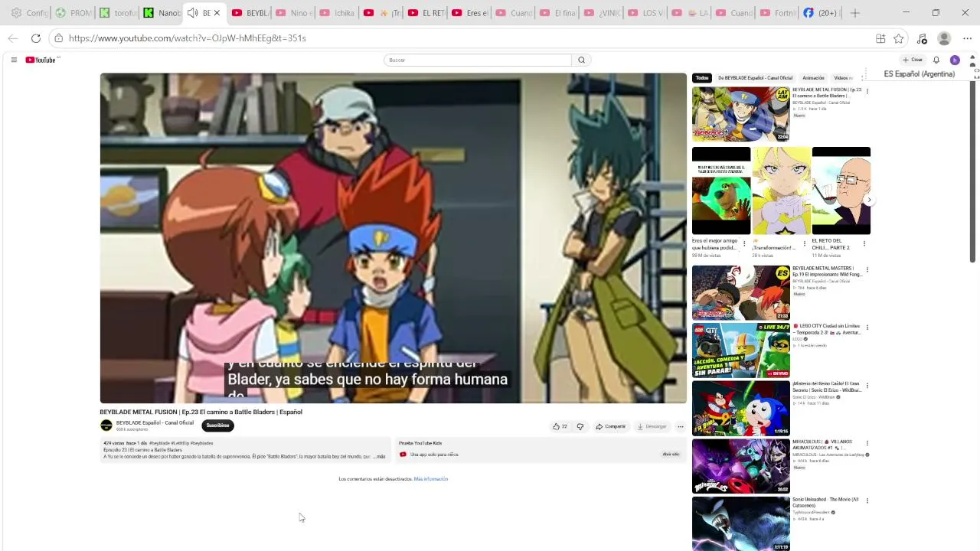Viewport: 980px width, 551px height.
Task: Open options for the Sonic Unleashed video
Action: pyautogui.click(x=867, y=501)
